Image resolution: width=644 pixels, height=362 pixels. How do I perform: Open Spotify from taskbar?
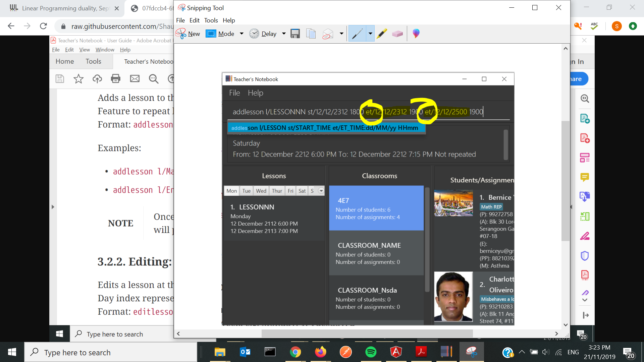(371, 352)
